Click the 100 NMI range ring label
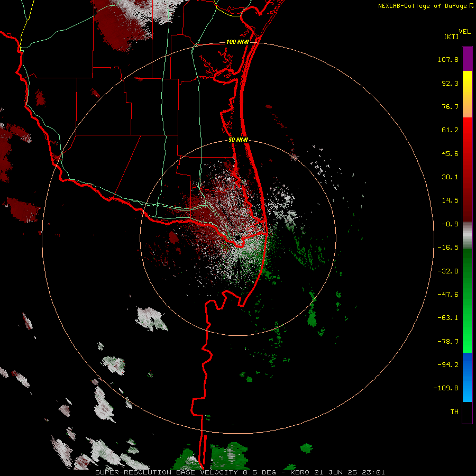The width and height of the screenshot is (476, 476). click(237, 42)
